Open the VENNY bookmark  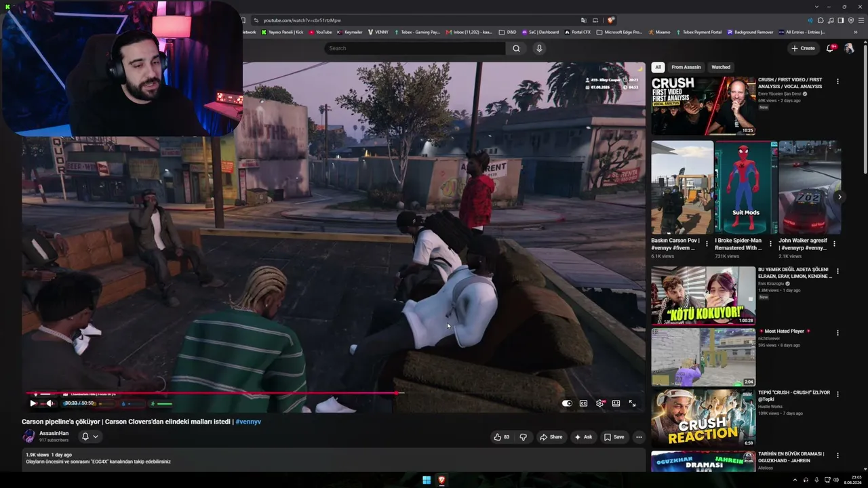(x=378, y=32)
